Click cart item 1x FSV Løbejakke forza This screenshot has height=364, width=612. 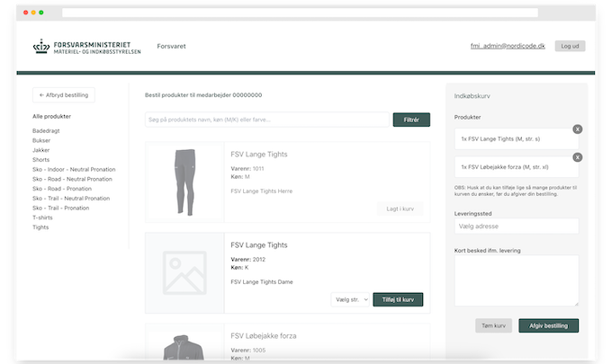(x=517, y=167)
